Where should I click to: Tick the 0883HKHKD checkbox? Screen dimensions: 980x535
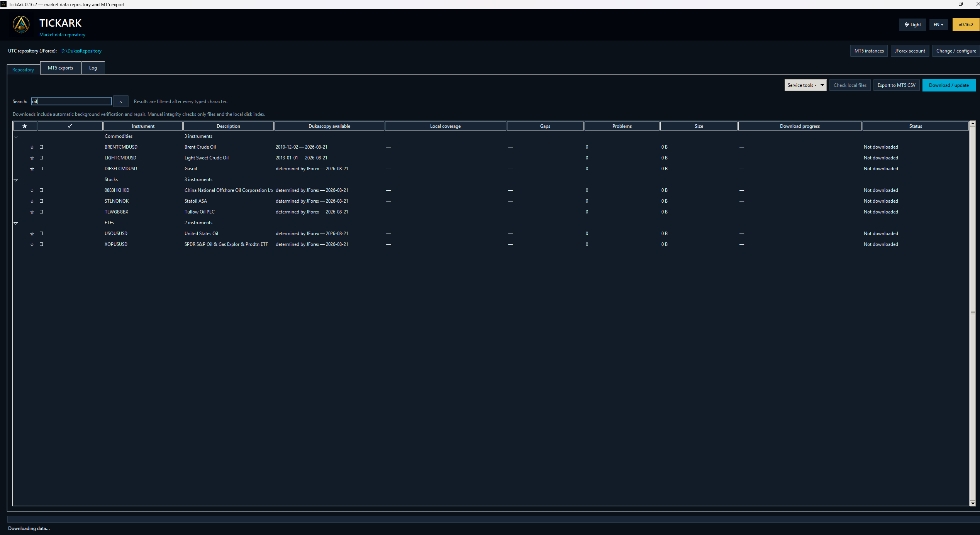41,190
